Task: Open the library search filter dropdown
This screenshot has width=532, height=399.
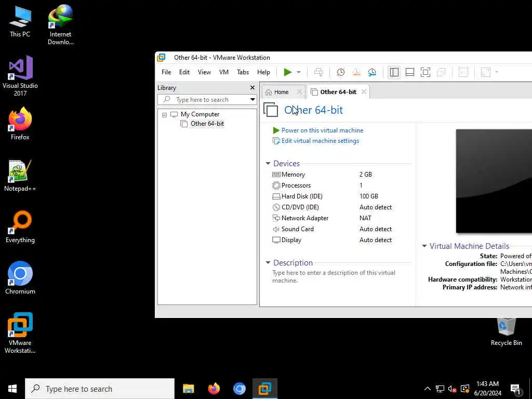Action: coord(252,99)
